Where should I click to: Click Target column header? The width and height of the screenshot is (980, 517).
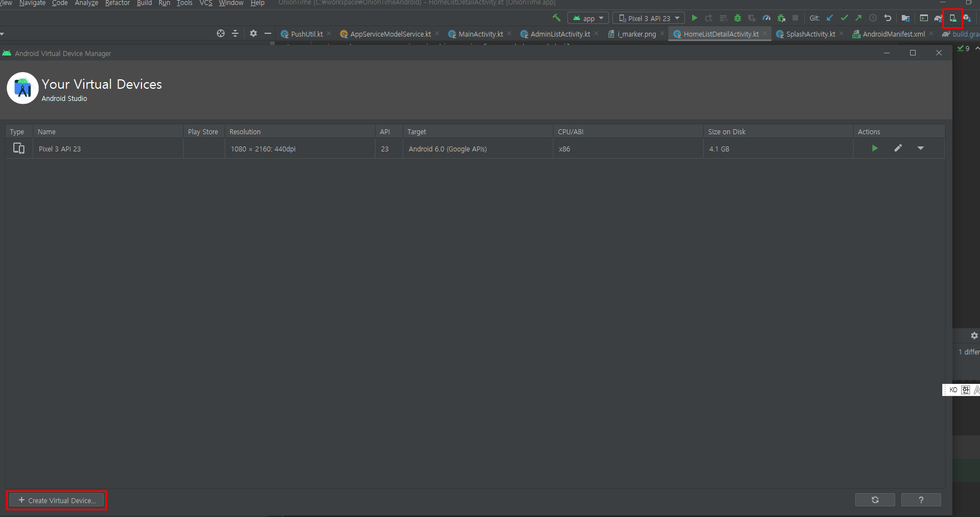tap(478, 131)
